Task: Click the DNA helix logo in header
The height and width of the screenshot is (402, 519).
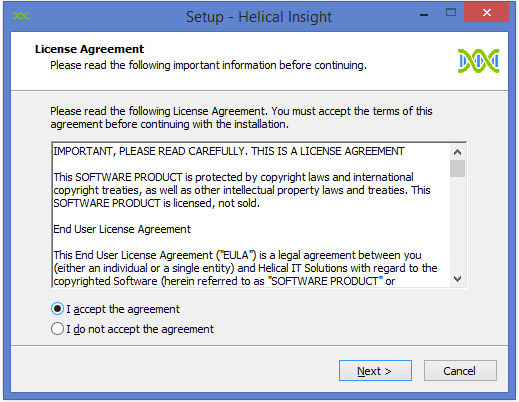Action: pos(479,61)
